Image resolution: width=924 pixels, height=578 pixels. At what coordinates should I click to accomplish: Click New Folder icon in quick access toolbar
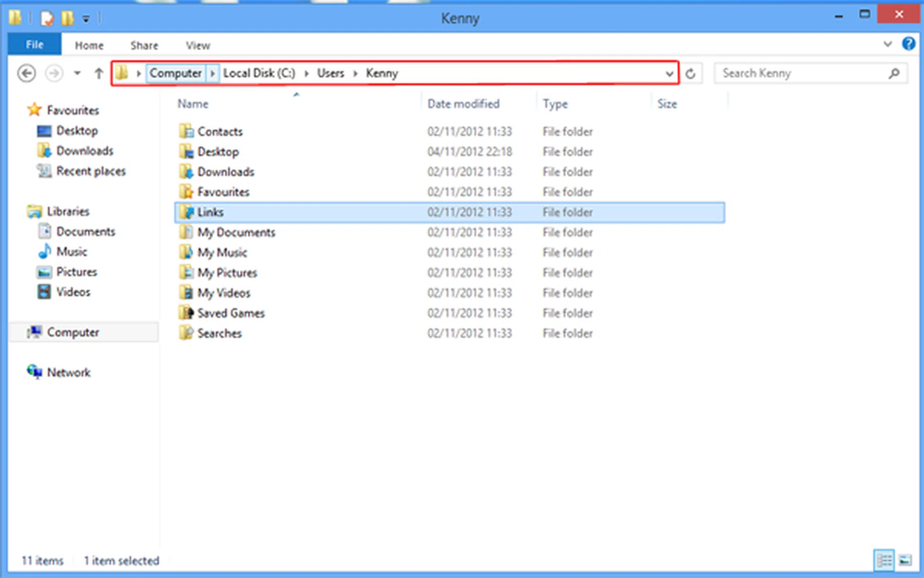[x=68, y=18]
